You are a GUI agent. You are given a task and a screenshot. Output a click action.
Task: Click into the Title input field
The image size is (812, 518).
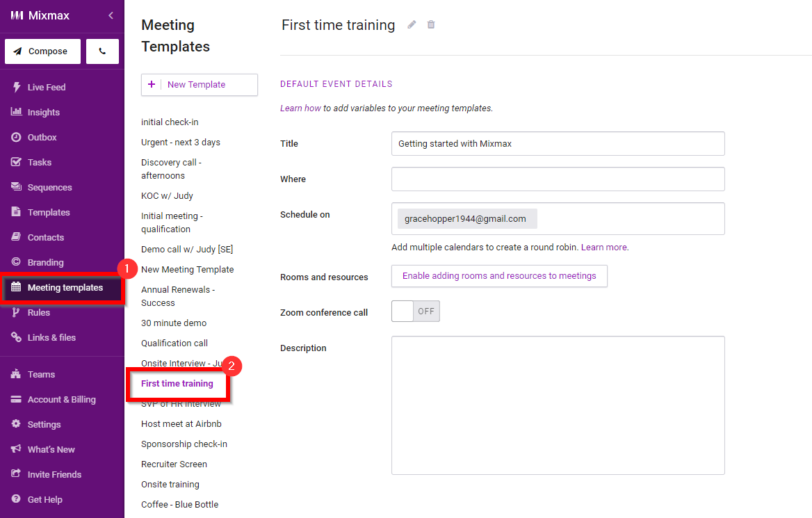coord(558,143)
